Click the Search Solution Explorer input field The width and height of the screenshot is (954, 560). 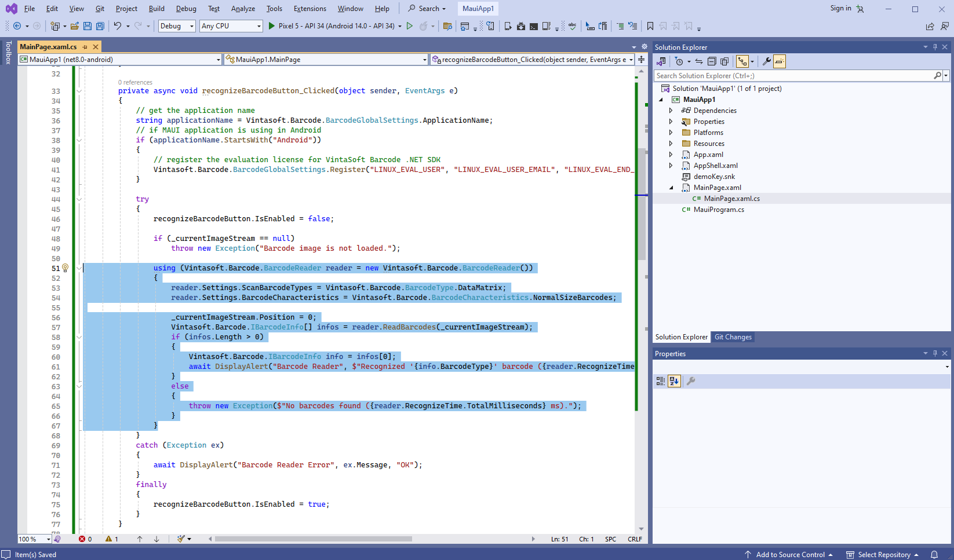tap(794, 76)
